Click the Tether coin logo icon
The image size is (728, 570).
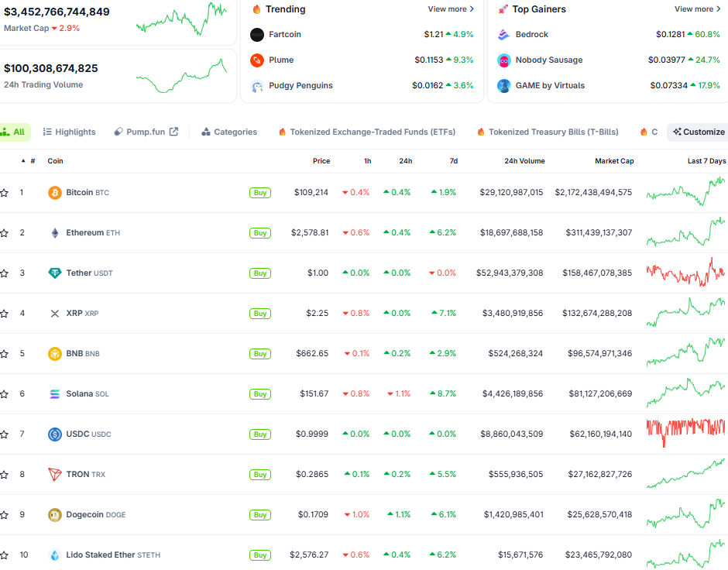tap(55, 273)
